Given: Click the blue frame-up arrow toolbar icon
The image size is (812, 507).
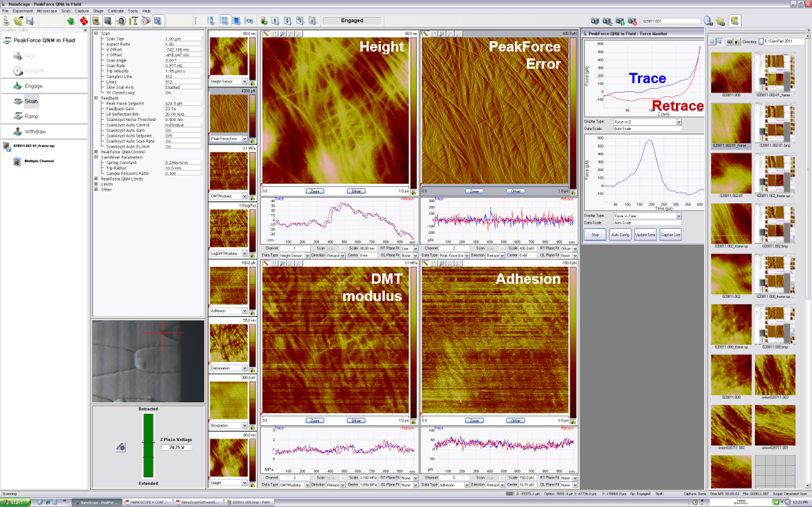Looking at the screenshot, I should (275, 21).
